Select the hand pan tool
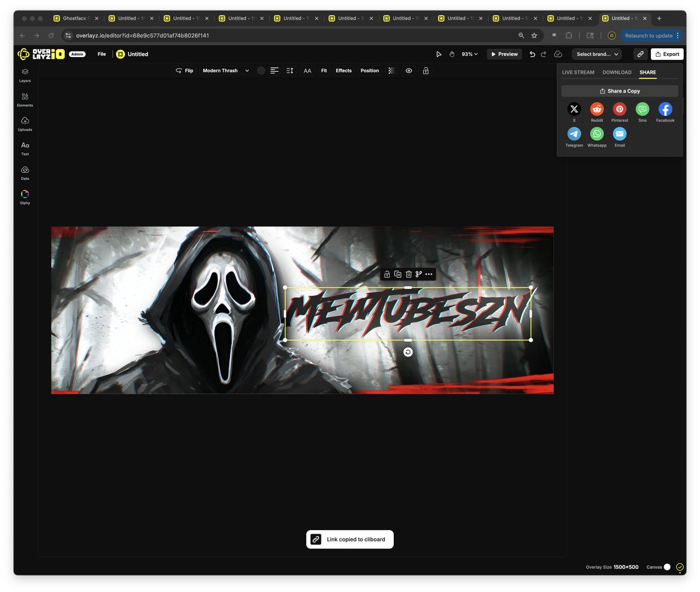 pyautogui.click(x=452, y=54)
